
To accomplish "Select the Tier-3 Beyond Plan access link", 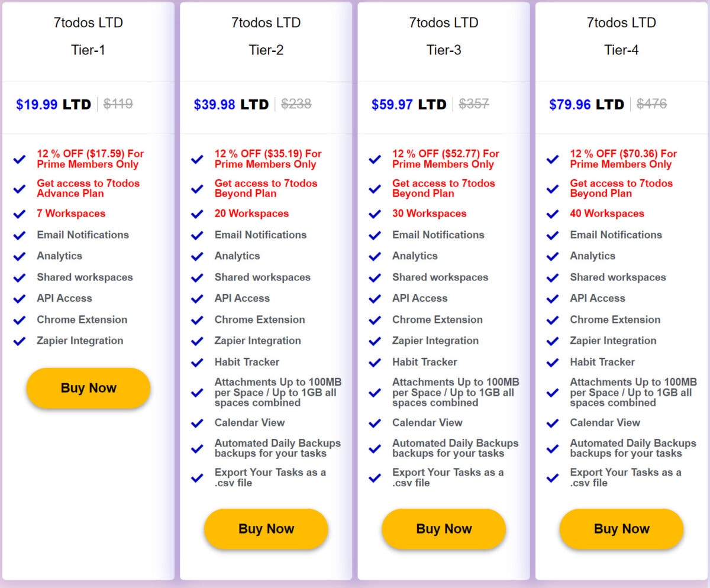I will click(443, 188).
